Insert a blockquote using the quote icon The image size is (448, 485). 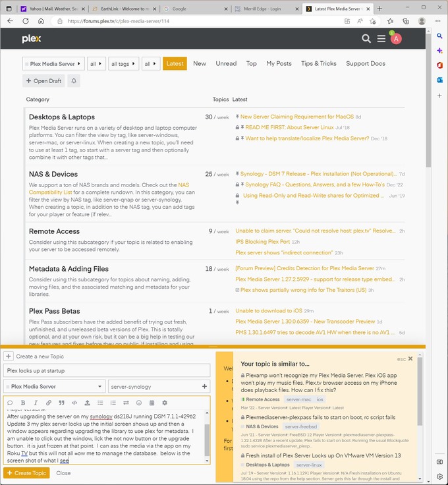[x=61, y=403]
